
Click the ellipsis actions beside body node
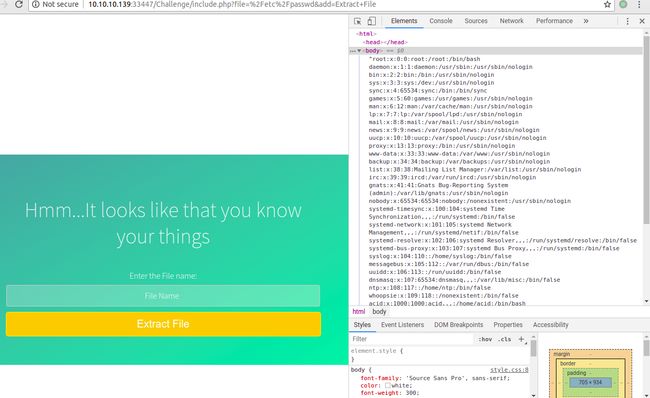352,51
